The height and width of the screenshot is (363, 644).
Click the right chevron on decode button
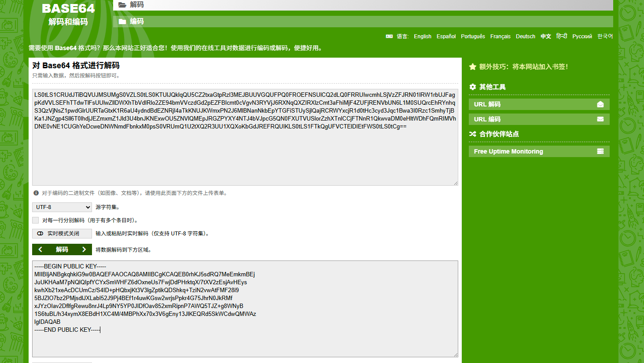point(84,249)
